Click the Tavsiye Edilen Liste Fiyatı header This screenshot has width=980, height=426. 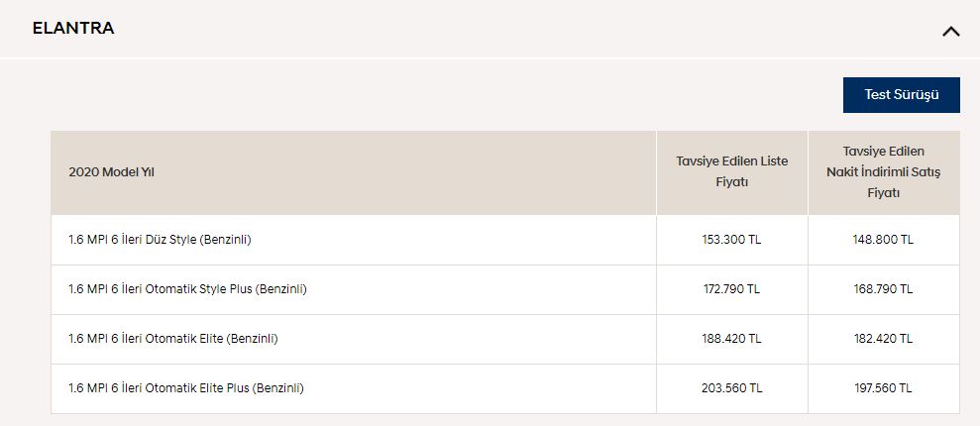pyautogui.click(x=732, y=172)
